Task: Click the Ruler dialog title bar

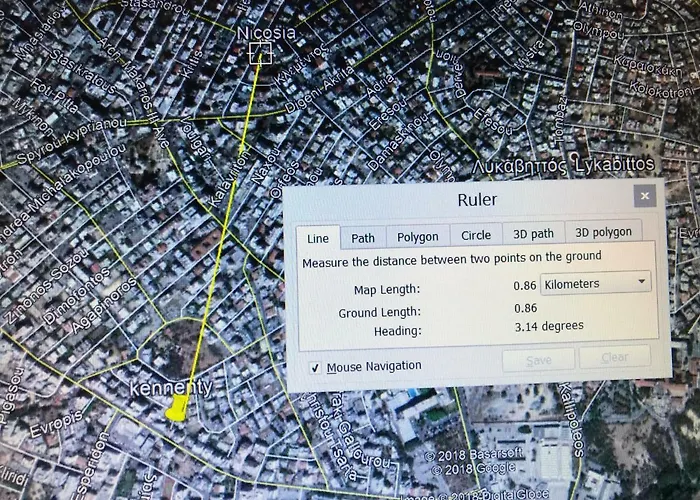Action: [x=476, y=199]
